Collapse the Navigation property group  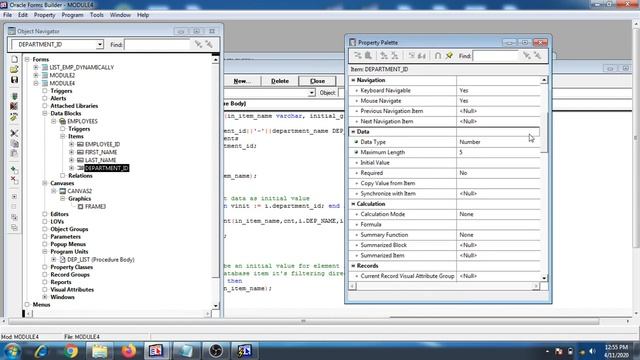coord(353,80)
